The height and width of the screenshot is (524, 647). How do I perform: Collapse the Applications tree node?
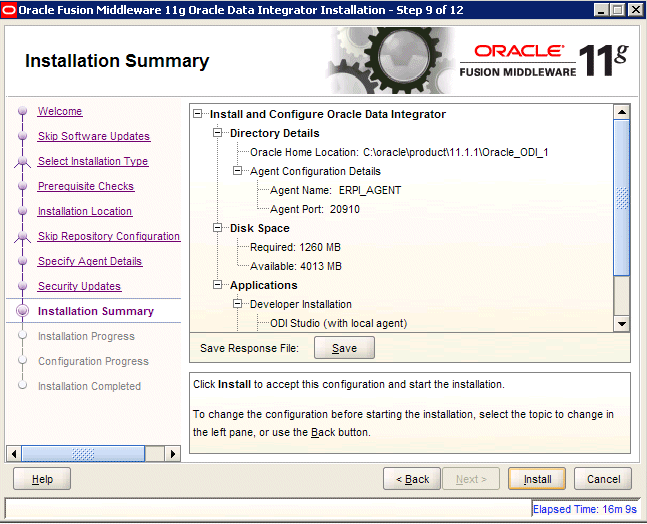tap(217, 284)
